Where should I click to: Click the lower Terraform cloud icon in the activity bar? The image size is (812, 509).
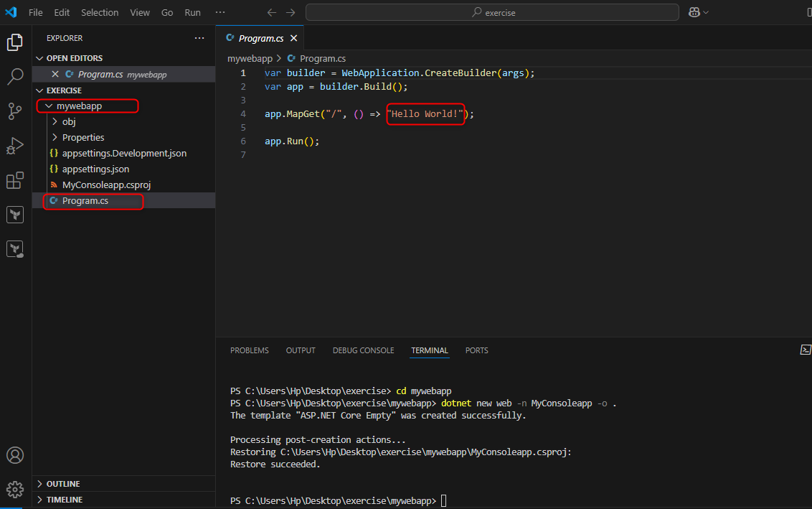click(15, 249)
